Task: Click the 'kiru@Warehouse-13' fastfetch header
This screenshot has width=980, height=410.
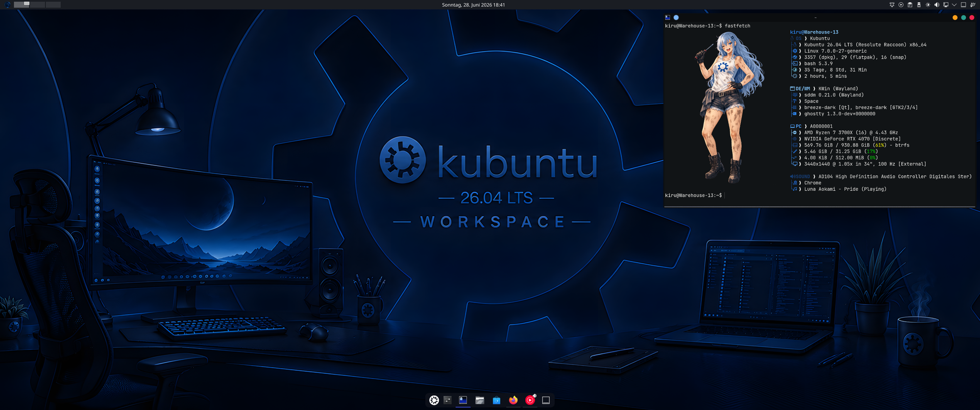Action: point(814,32)
